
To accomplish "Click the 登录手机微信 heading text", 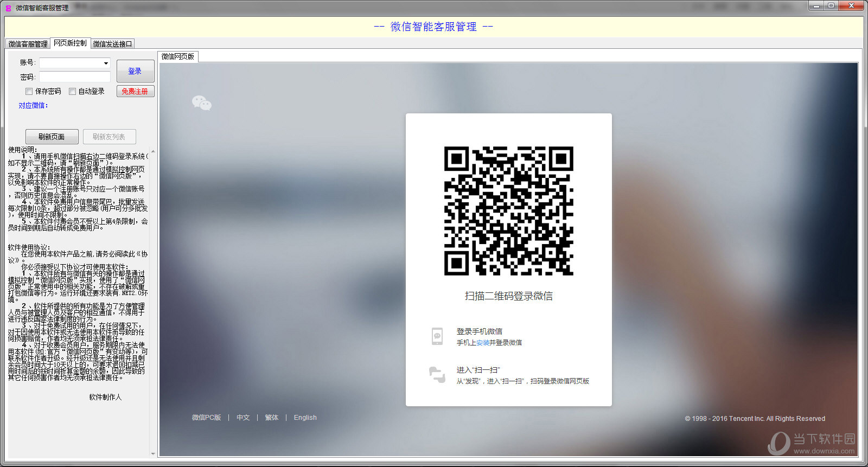I will [x=480, y=331].
